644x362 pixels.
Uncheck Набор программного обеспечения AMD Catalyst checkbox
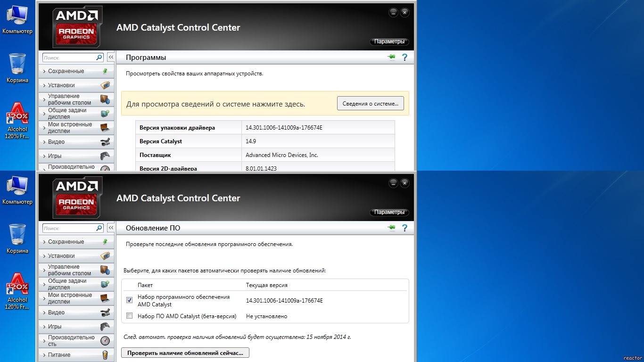coord(130,300)
